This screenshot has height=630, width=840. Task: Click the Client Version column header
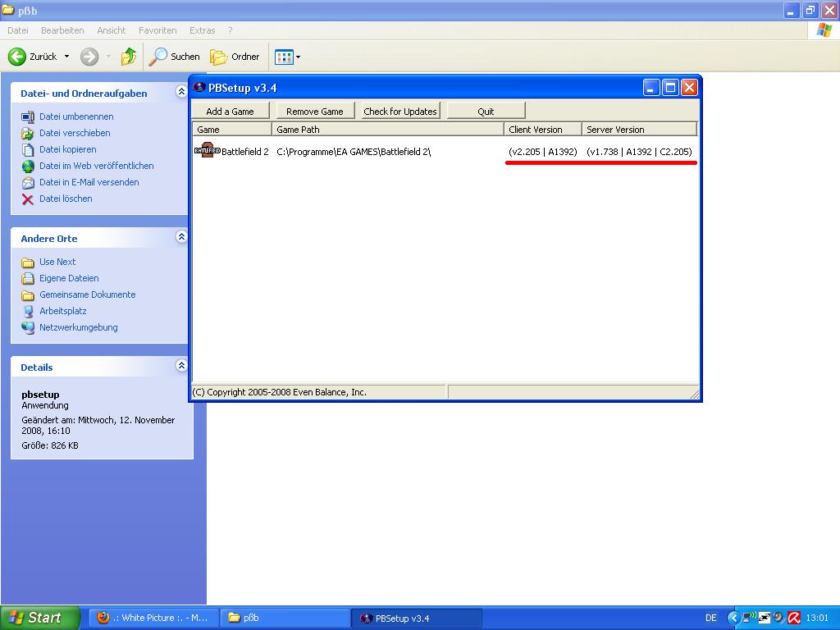[543, 129]
